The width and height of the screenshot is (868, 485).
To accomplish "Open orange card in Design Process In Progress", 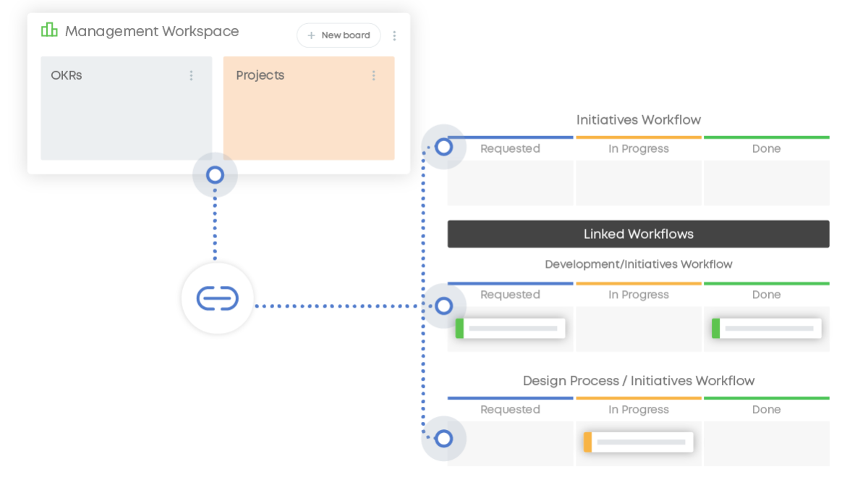I will click(x=638, y=442).
